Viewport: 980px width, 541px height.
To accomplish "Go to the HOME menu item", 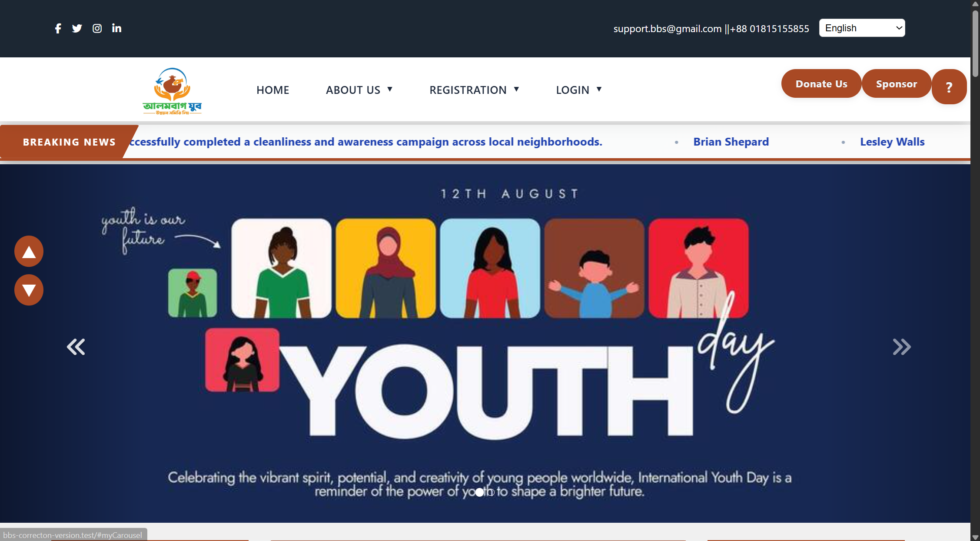I will tap(272, 90).
